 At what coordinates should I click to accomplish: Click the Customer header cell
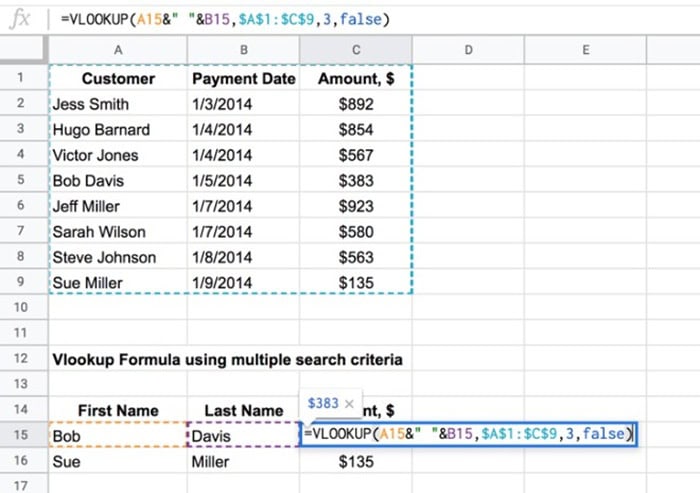coord(118,78)
